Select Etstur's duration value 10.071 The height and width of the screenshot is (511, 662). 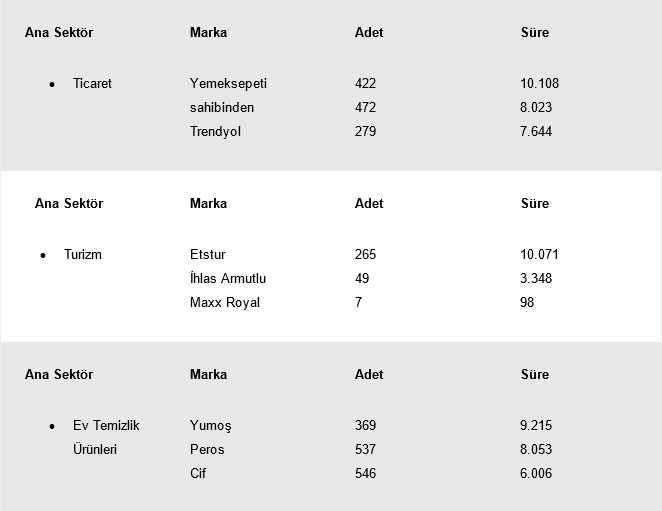point(539,255)
